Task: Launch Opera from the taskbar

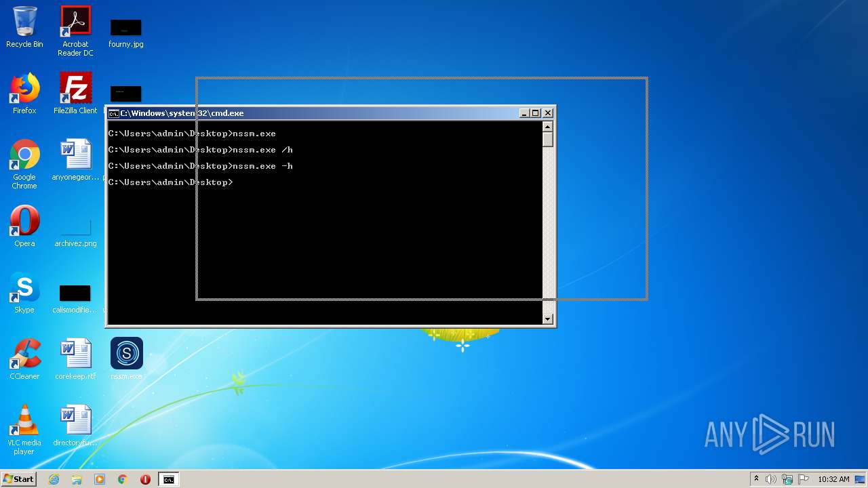Action: [x=145, y=479]
